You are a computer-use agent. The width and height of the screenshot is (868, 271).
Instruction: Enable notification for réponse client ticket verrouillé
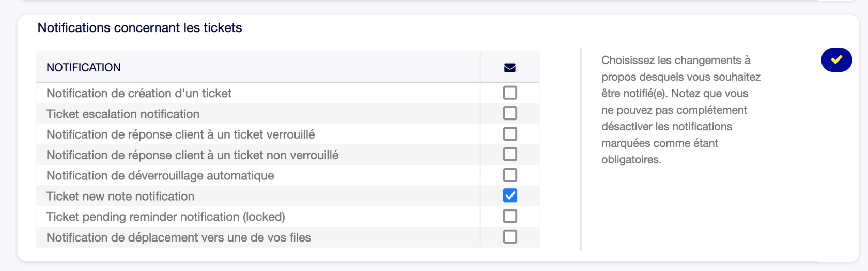pyautogui.click(x=510, y=134)
